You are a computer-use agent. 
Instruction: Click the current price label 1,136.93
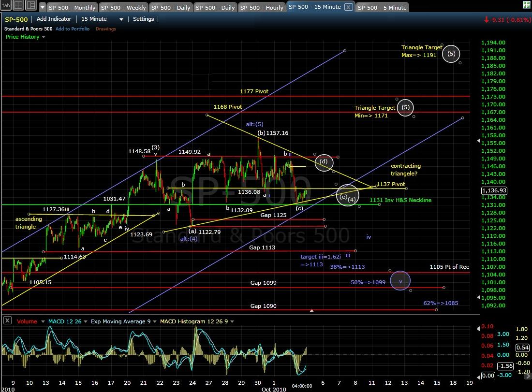pos(494,190)
